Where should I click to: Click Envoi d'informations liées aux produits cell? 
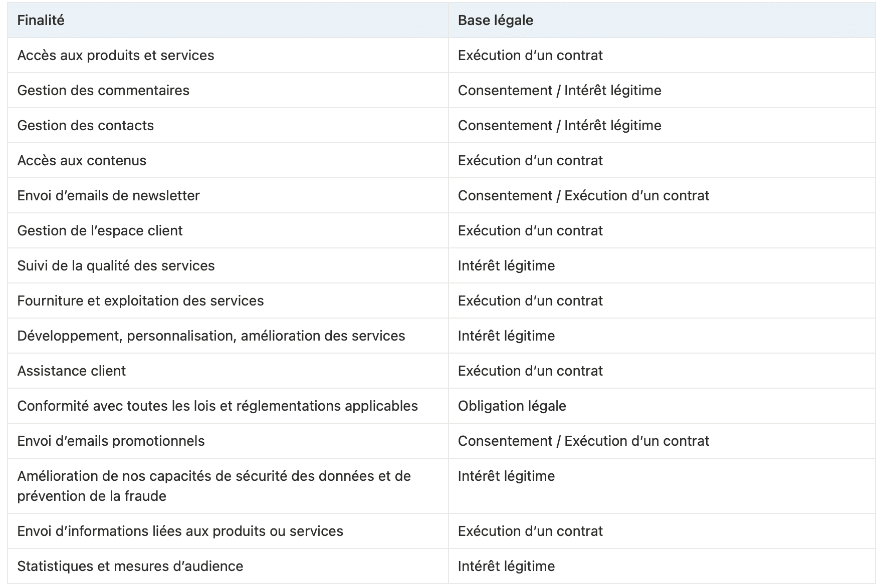pyautogui.click(x=228, y=531)
